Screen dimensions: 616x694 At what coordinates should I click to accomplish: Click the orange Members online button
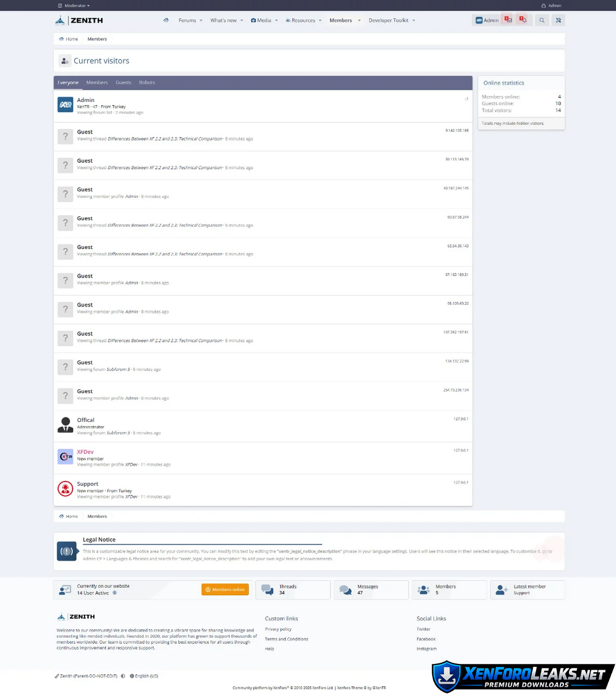click(x=225, y=589)
